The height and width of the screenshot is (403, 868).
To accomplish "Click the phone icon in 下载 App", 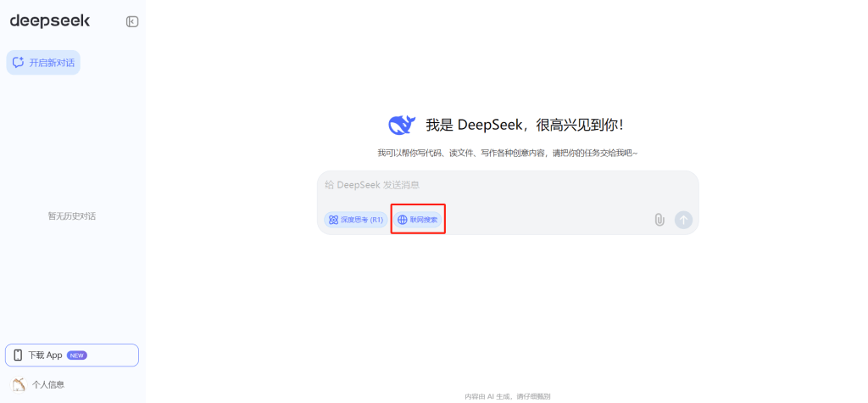I will pos(18,355).
